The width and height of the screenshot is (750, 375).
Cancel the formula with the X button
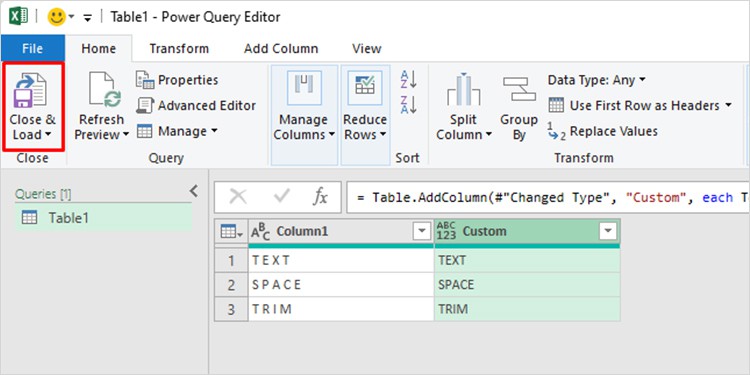pyautogui.click(x=238, y=197)
